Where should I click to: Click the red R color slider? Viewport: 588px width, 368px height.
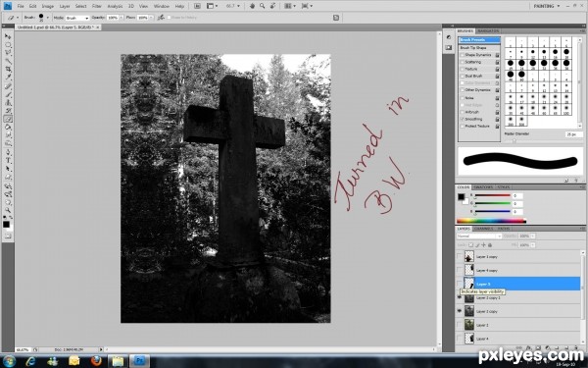point(492,195)
